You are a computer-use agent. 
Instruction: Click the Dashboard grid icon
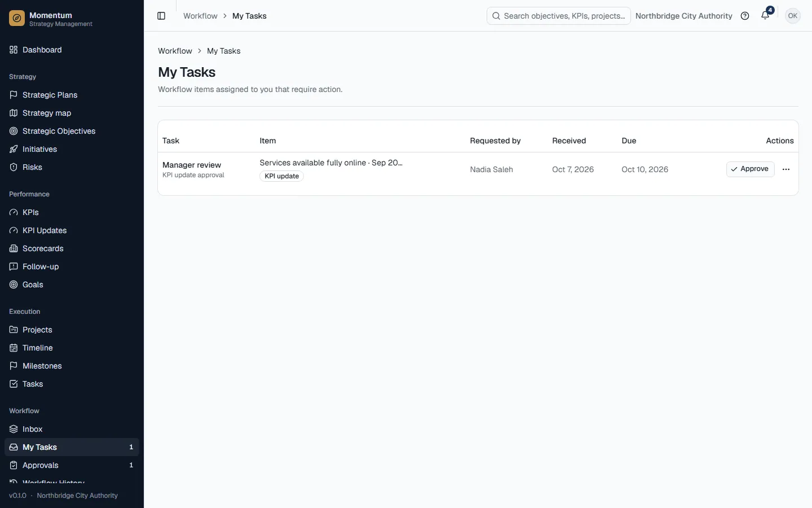tap(14, 50)
